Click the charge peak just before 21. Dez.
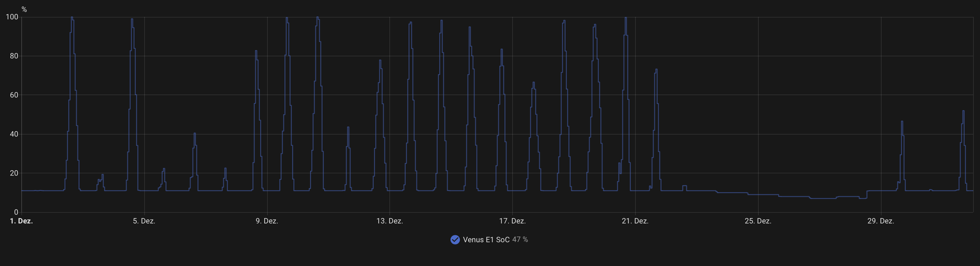 [x=625, y=18]
